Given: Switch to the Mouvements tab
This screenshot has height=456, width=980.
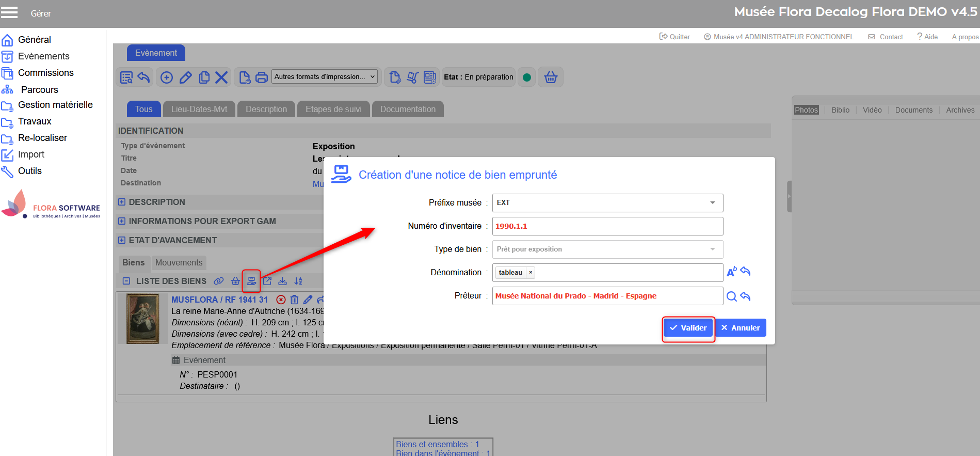Looking at the screenshot, I should tap(179, 263).
